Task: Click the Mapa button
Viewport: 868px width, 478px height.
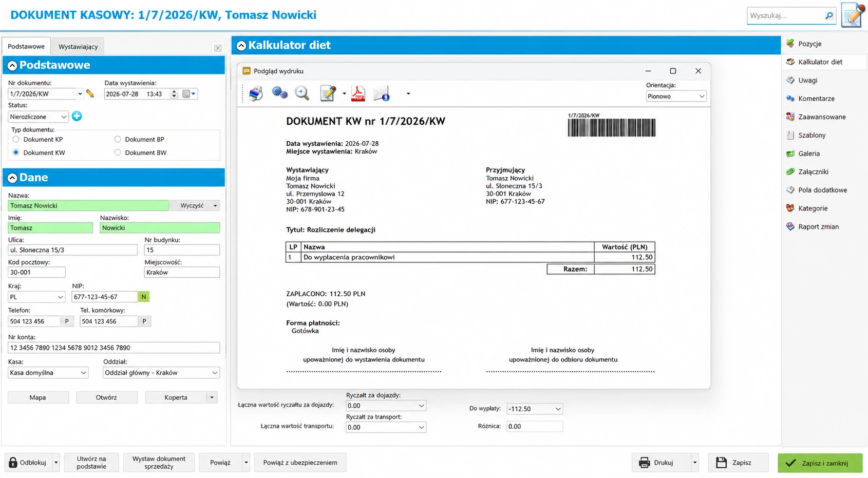Action: click(x=38, y=397)
